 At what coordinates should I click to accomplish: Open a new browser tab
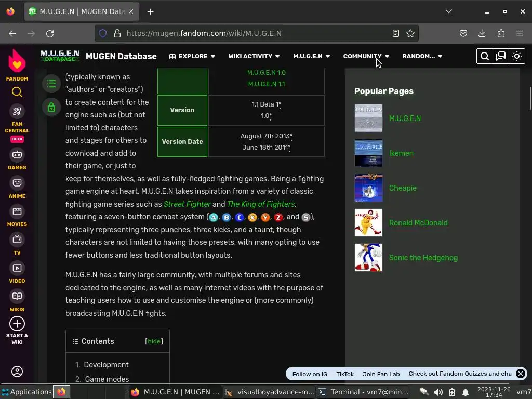150,12
